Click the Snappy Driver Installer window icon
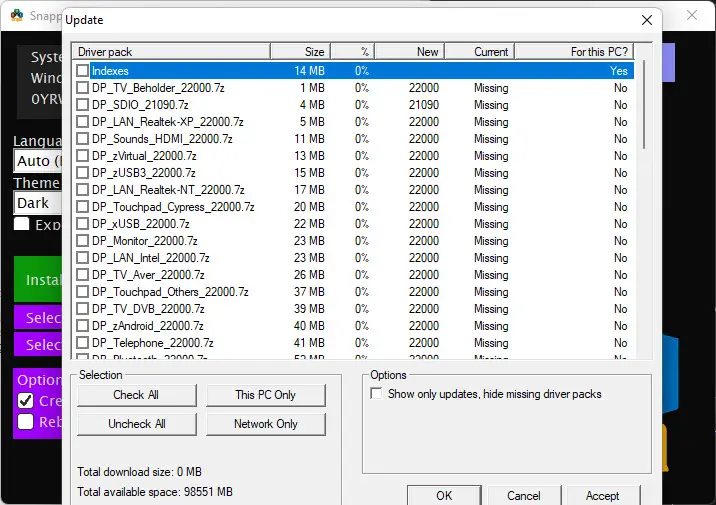Image resolution: width=716 pixels, height=505 pixels. [17, 16]
